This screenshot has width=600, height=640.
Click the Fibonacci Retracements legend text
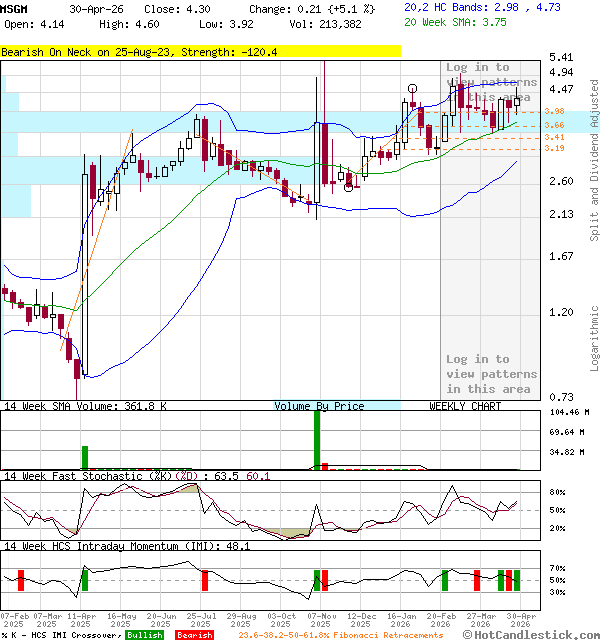(x=340, y=635)
